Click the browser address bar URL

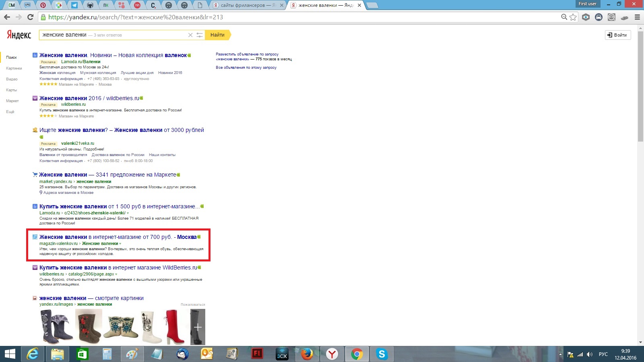point(136,17)
